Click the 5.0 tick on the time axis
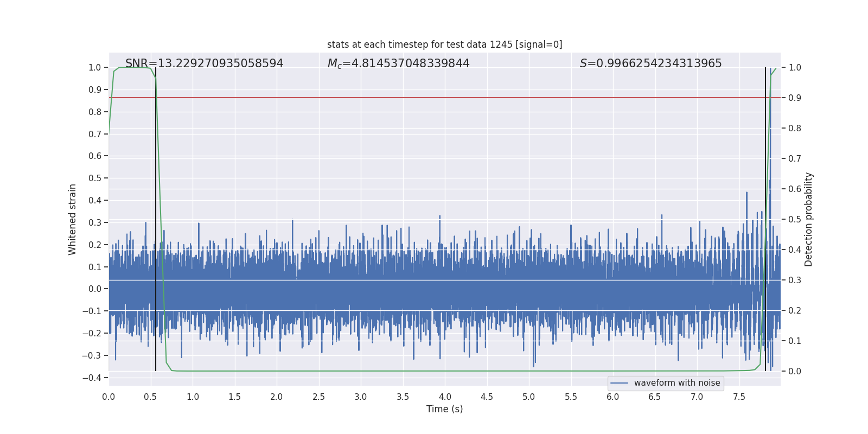 tap(529, 397)
